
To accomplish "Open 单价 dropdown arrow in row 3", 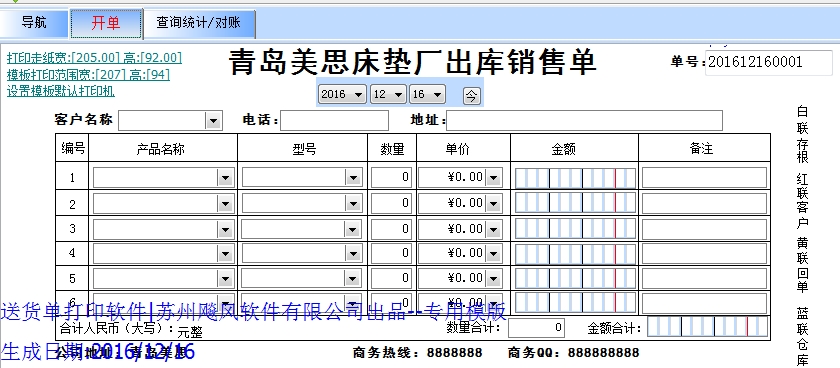I will [x=493, y=229].
